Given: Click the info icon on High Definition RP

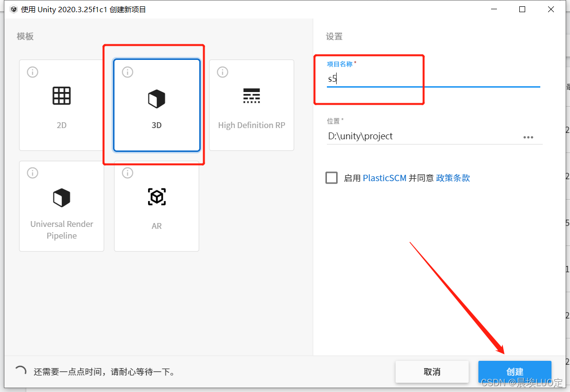Looking at the screenshot, I should point(222,72).
